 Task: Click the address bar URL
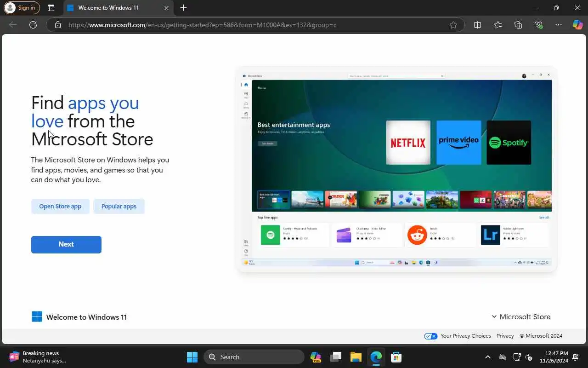pyautogui.click(x=203, y=25)
